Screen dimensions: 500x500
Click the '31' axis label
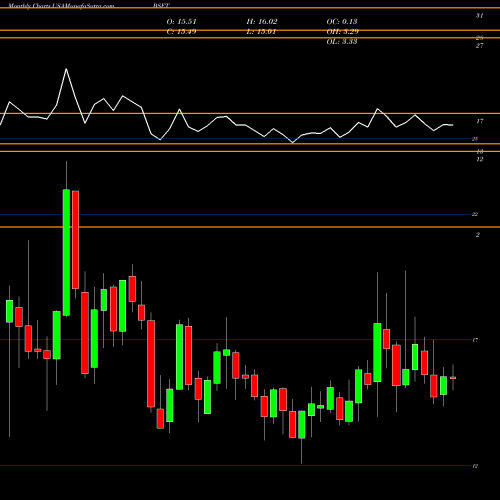(x=479, y=16)
